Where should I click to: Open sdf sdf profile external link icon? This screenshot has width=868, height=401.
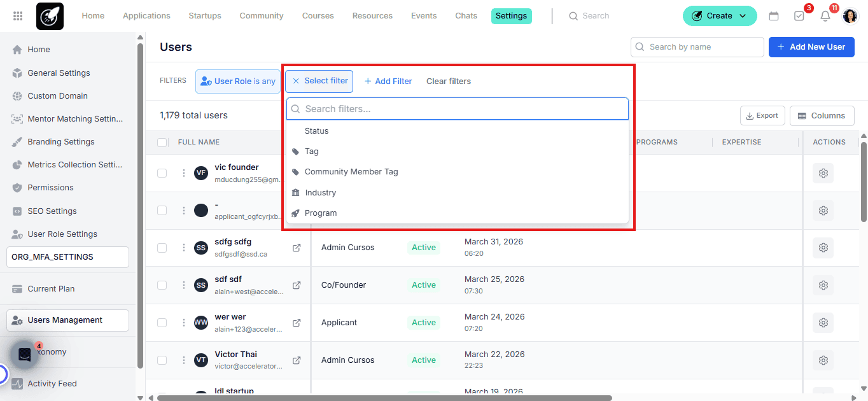coord(297,285)
